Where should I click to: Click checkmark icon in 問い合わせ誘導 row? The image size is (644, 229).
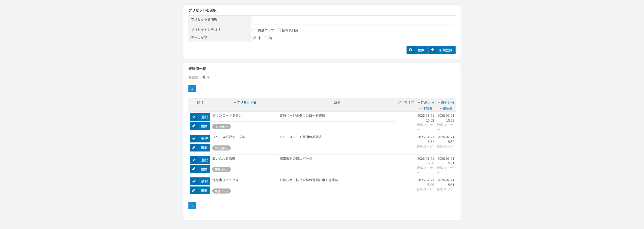tap(194, 160)
